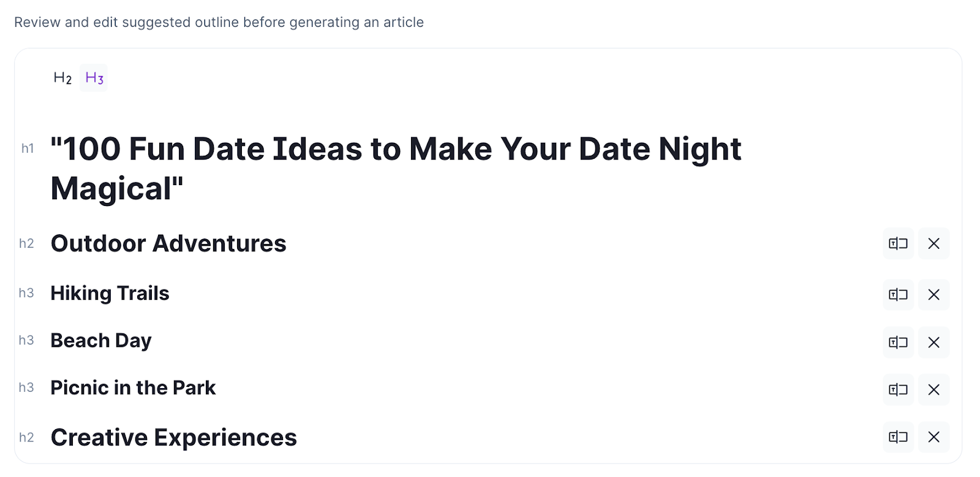Remove the Creative Experiences heading
This screenshot has height=477, width=980.
tap(933, 437)
